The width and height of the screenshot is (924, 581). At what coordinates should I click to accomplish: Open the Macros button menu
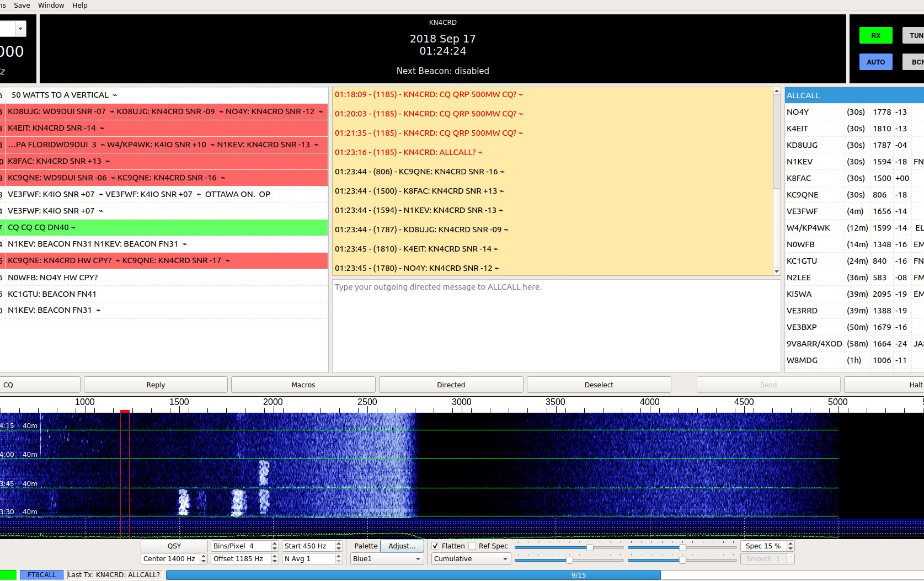pyautogui.click(x=303, y=385)
